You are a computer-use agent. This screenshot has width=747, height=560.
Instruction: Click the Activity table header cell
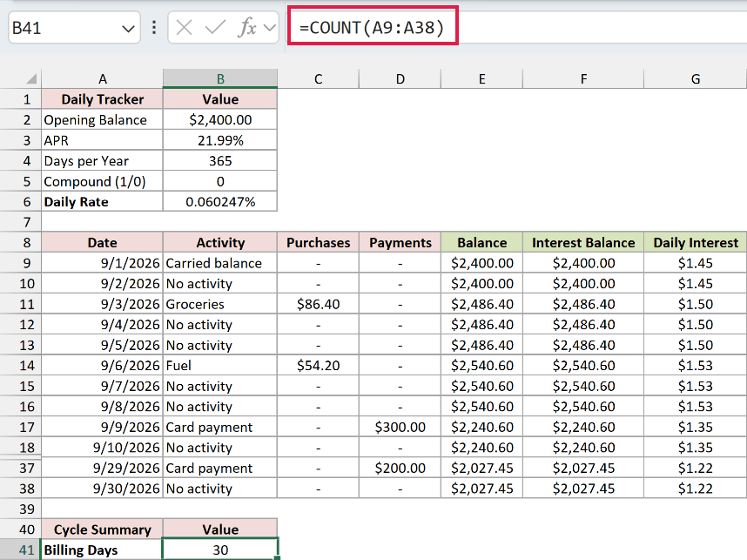pyautogui.click(x=220, y=243)
